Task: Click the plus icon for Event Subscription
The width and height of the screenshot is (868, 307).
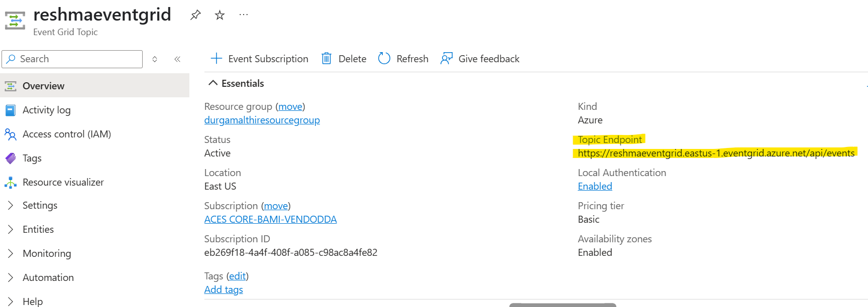Action: [216, 59]
